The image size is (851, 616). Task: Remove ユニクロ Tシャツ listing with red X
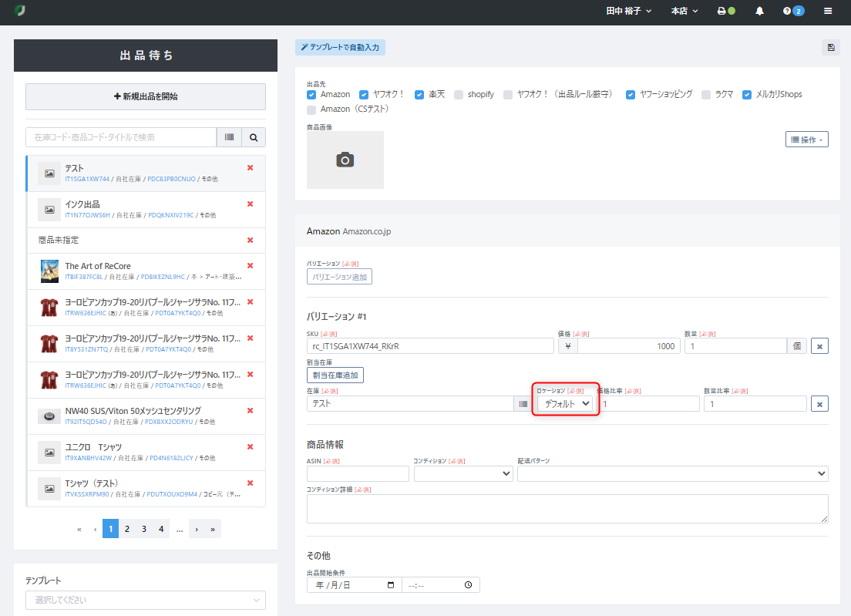click(x=251, y=446)
